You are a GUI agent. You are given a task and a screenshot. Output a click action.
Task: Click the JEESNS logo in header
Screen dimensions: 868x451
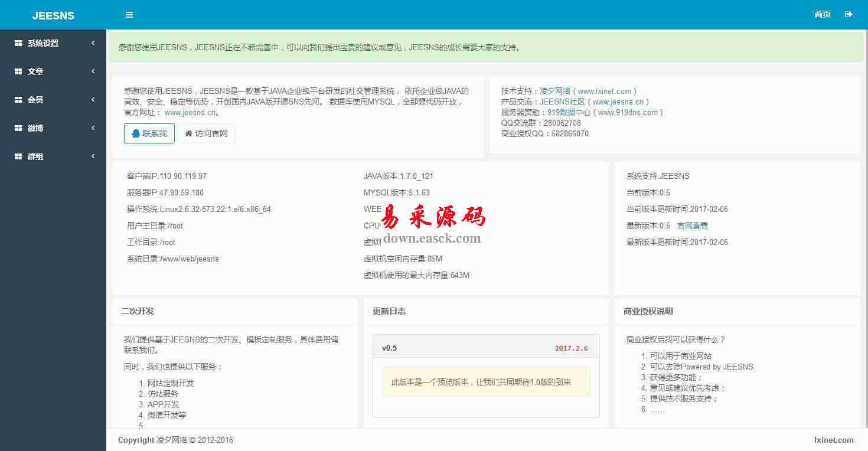point(53,15)
